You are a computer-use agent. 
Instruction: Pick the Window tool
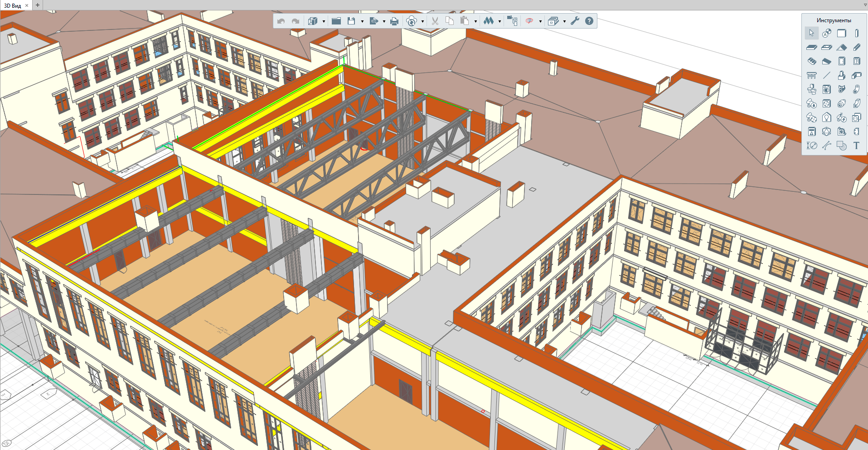tap(856, 61)
